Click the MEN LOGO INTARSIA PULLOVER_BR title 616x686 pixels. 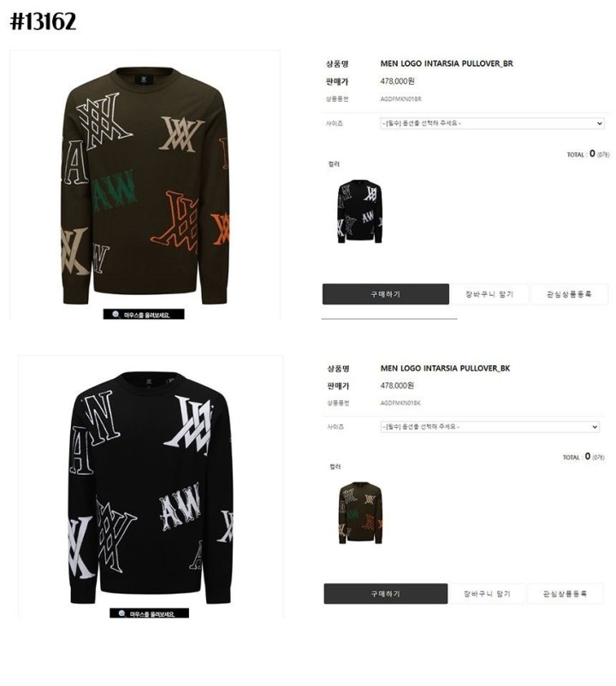pyautogui.click(x=447, y=63)
